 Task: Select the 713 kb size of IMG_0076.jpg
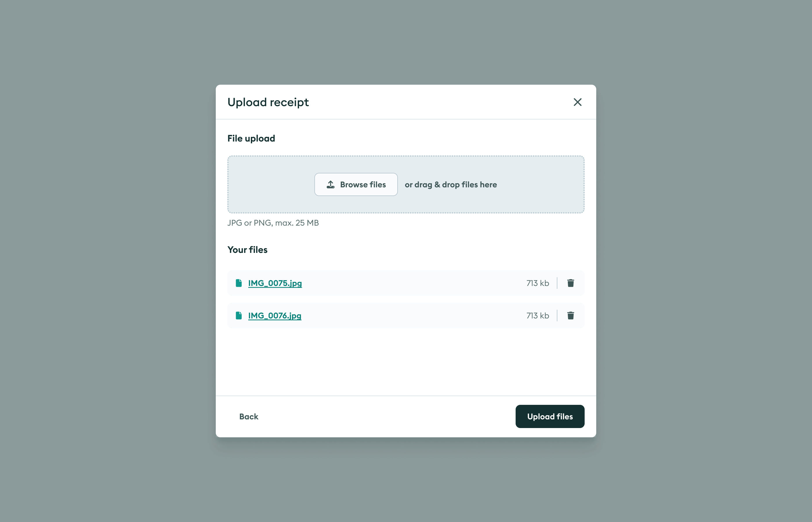(x=537, y=316)
